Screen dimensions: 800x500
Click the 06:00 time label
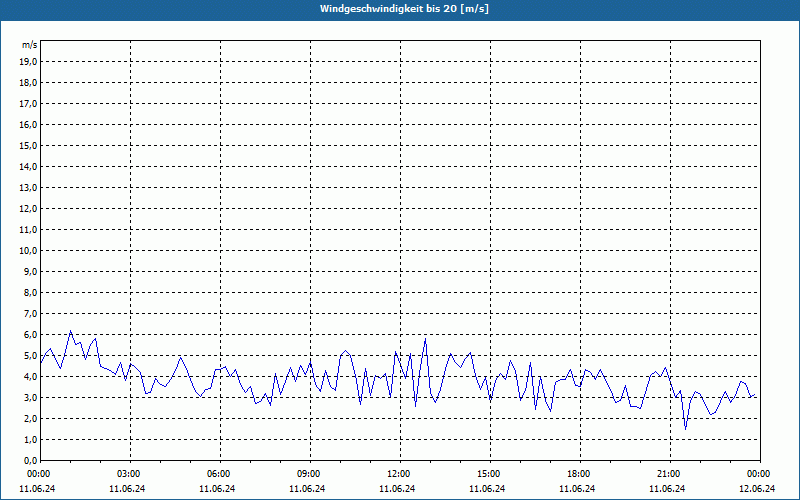tap(220, 474)
